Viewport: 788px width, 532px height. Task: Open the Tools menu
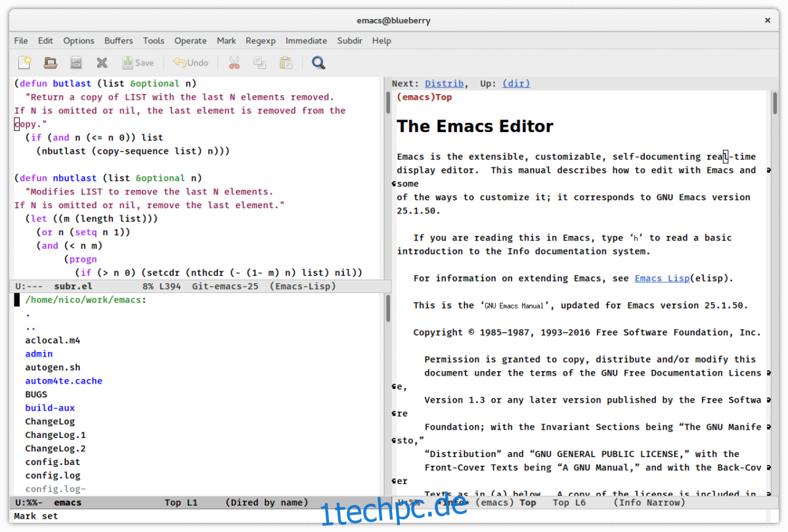pos(154,41)
